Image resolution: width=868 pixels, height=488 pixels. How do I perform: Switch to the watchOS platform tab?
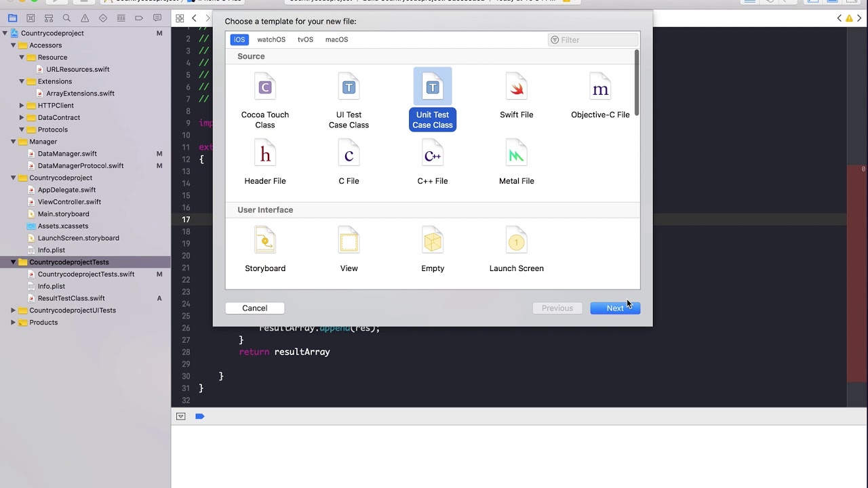[271, 39]
